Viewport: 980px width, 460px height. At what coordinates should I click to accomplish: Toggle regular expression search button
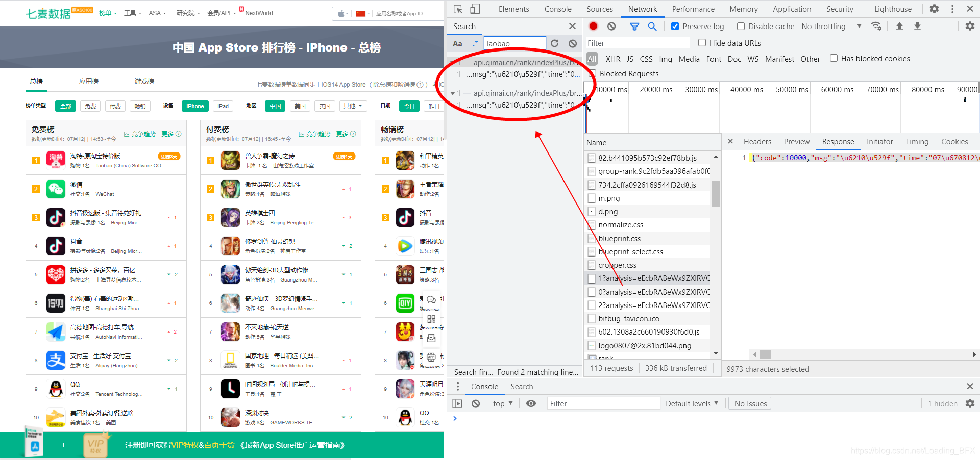475,43
